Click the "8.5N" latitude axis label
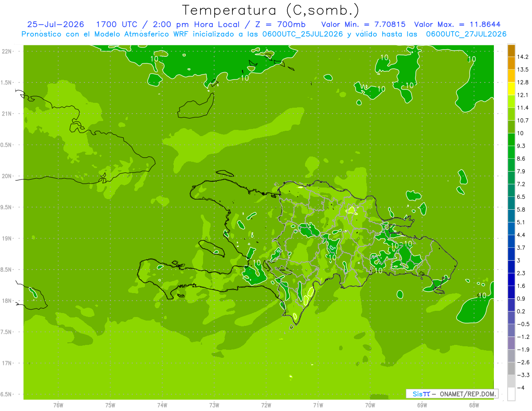Screen dimensions: 532x411 (7, 270)
